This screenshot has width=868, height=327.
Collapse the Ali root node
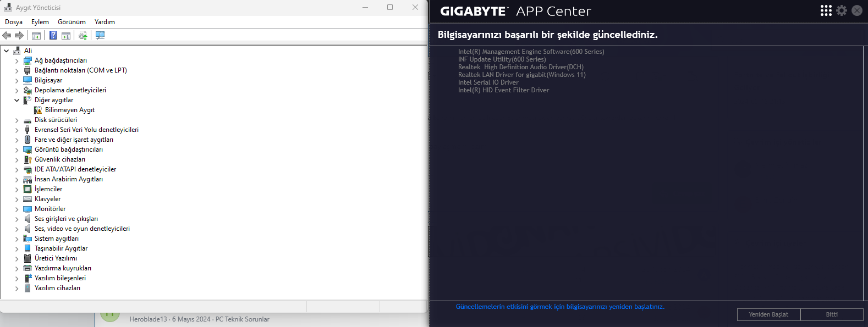click(x=7, y=51)
